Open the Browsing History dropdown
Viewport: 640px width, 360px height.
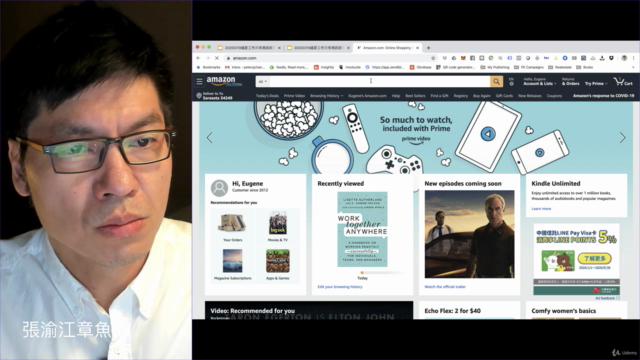[326, 96]
